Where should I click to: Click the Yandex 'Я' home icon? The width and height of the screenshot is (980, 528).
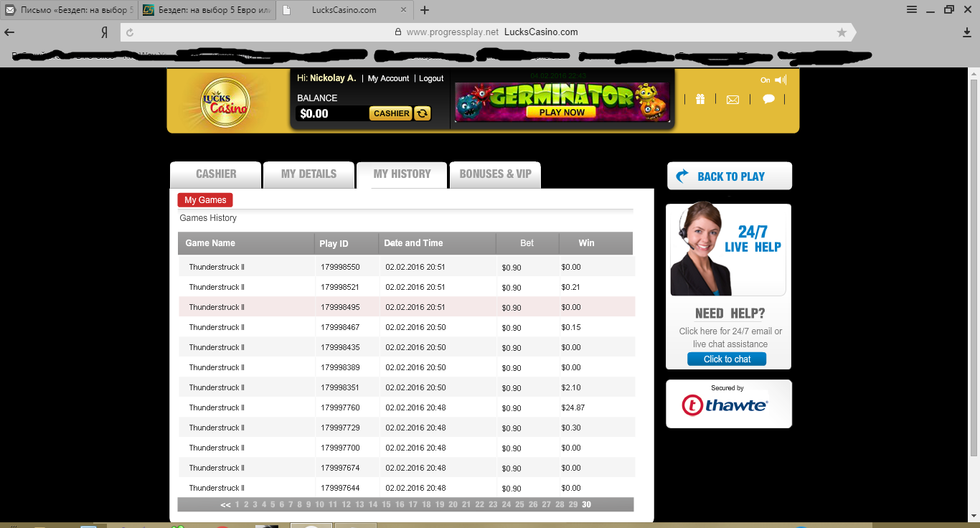click(x=104, y=32)
